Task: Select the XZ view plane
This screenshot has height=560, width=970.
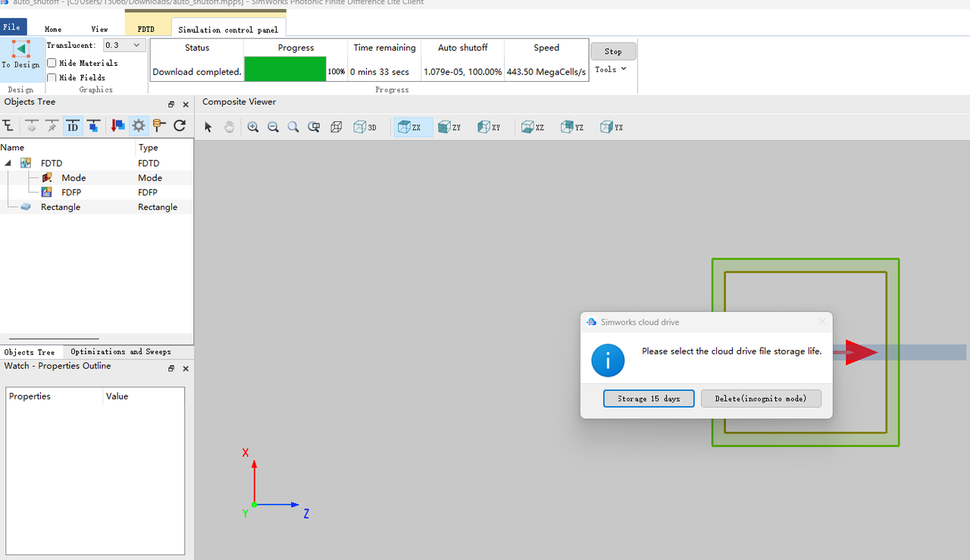Action: tap(533, 127)
